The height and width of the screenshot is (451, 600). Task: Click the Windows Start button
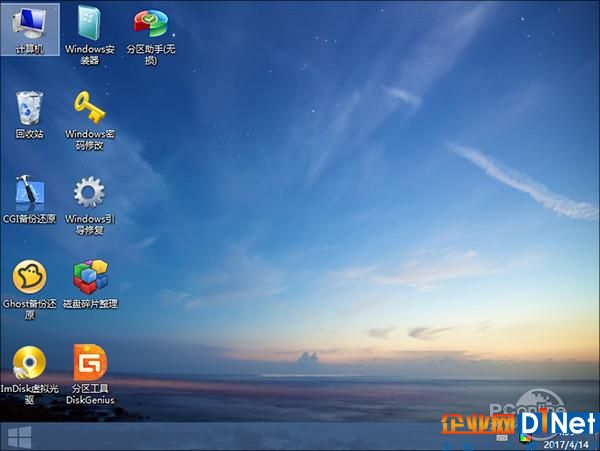tap(19, 437)
